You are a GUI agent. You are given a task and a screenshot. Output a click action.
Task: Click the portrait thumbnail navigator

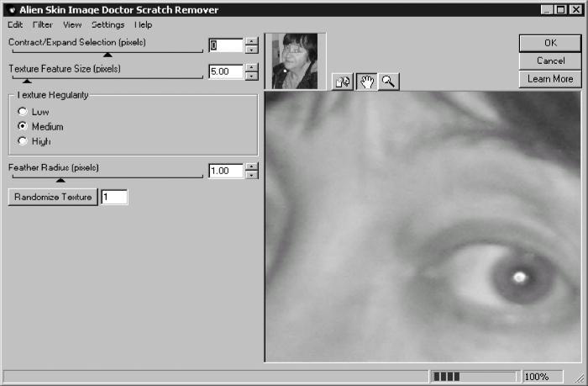[295, 61]
